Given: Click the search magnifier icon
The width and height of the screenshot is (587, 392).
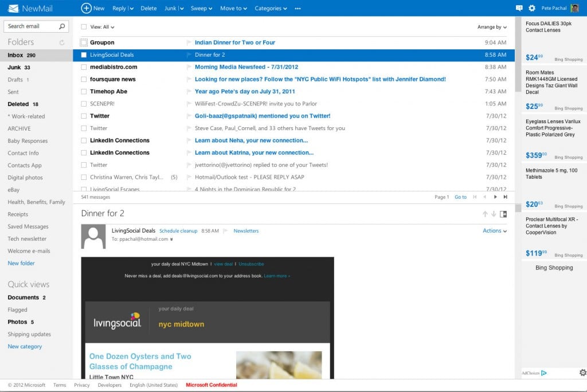Looking at the screenshot, I should (62, 26).
